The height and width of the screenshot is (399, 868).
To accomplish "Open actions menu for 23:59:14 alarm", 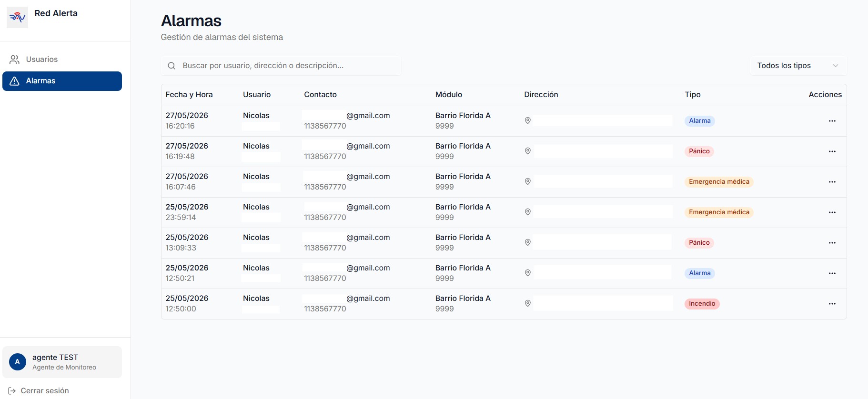I will (832, 212).
